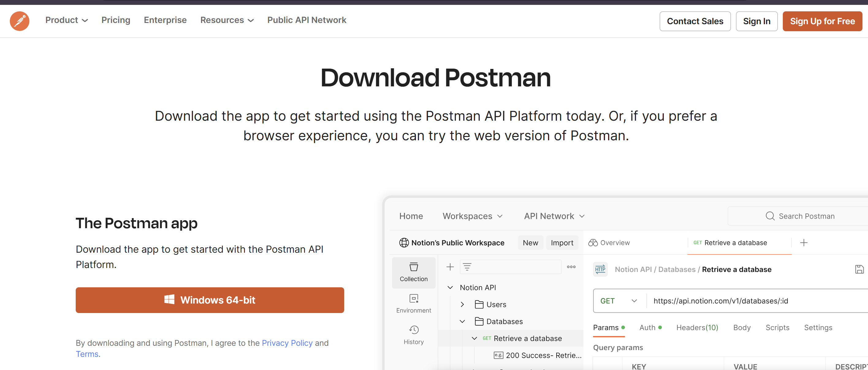Click the collection filter icon

coord(467,267)
